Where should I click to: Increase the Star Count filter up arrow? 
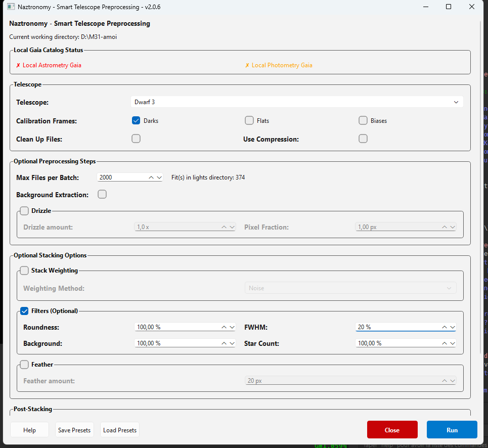click(x=445, y=343)
